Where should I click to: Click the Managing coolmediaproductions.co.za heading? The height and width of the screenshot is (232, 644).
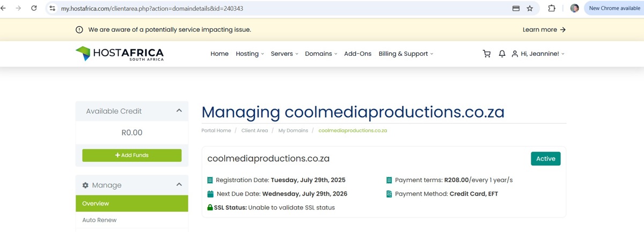(x=353, y=112)
